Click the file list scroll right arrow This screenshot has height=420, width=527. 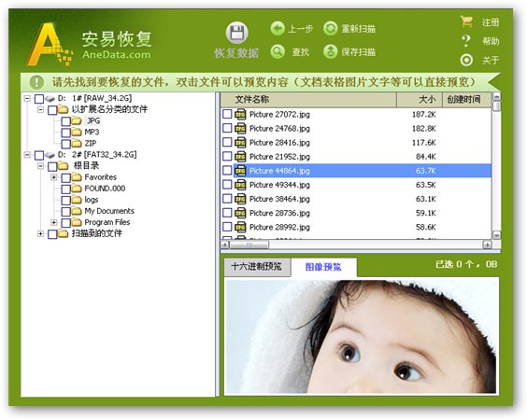487,245
